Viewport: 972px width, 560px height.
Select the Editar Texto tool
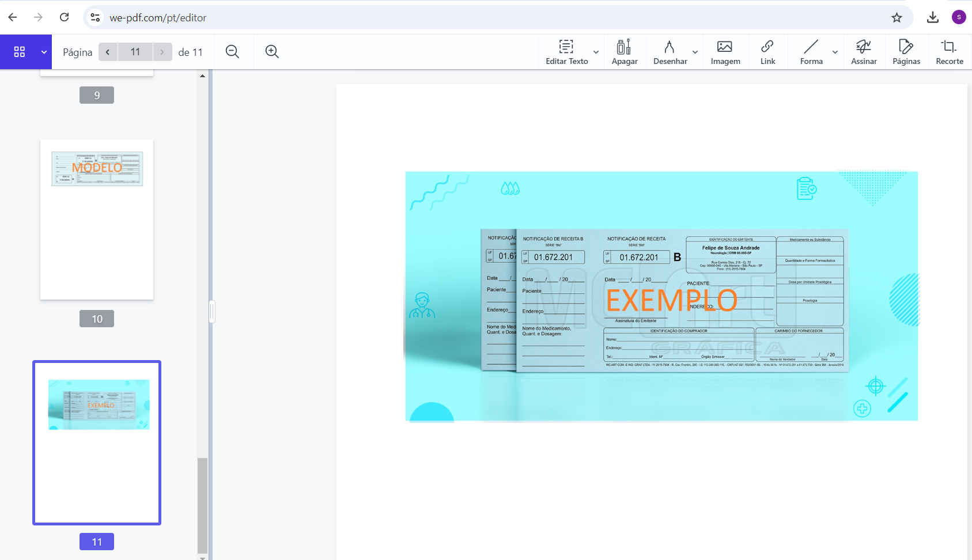coord(566,52)
